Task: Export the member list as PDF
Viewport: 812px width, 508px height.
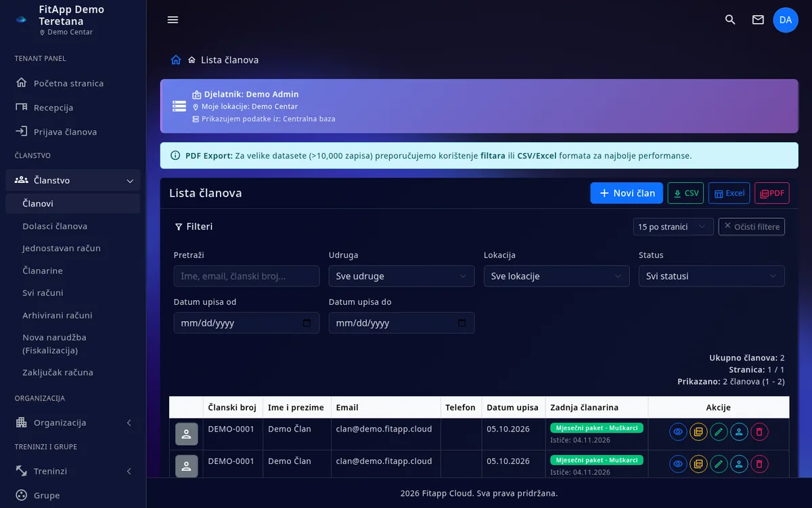Action: click(772, 193)
